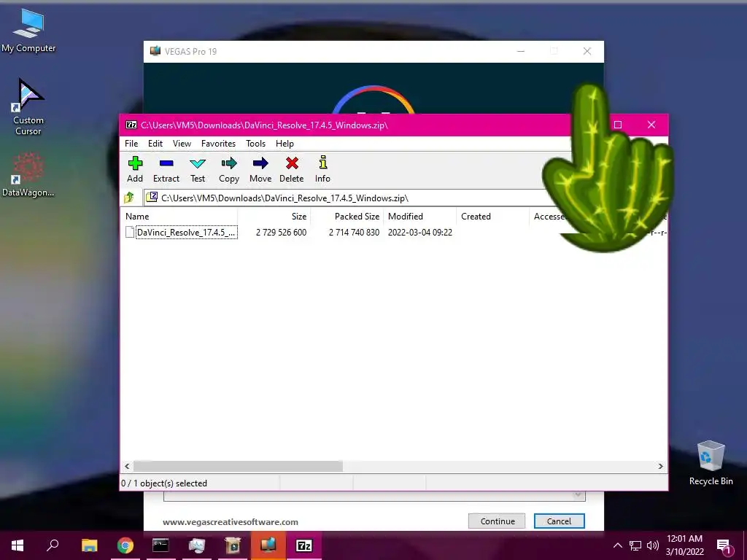Screen dimensions: 747x560
Task: Open the Edit menu
Action: click(155, 144)
